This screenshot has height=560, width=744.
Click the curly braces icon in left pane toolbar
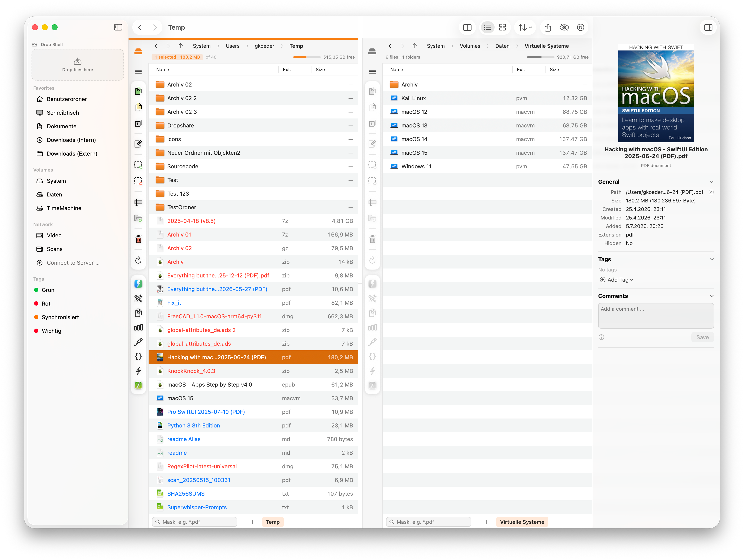tap(138, 356)
